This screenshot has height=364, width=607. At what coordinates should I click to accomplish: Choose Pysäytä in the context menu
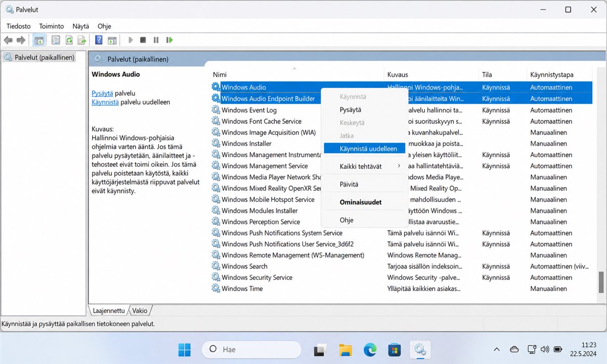[365, 110]
